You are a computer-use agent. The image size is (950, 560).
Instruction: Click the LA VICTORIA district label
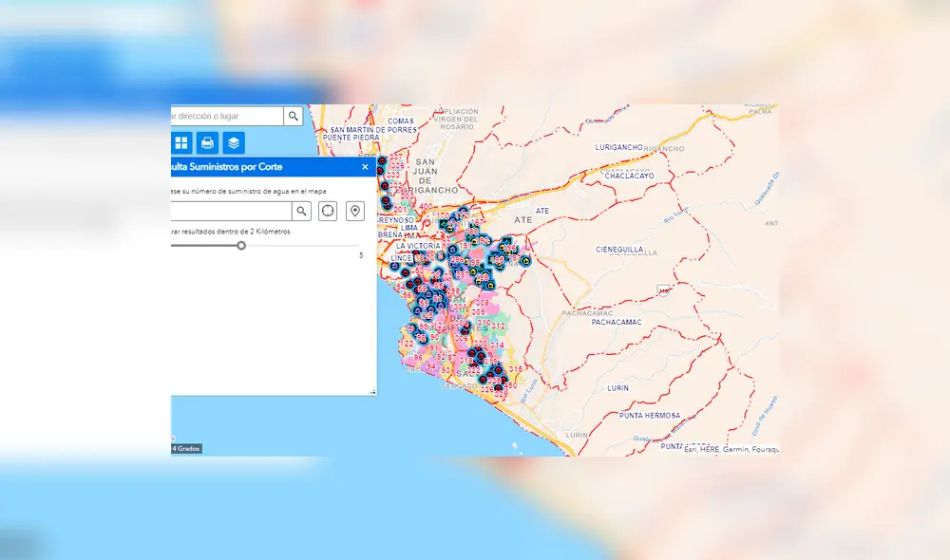[x=407, y=246]
